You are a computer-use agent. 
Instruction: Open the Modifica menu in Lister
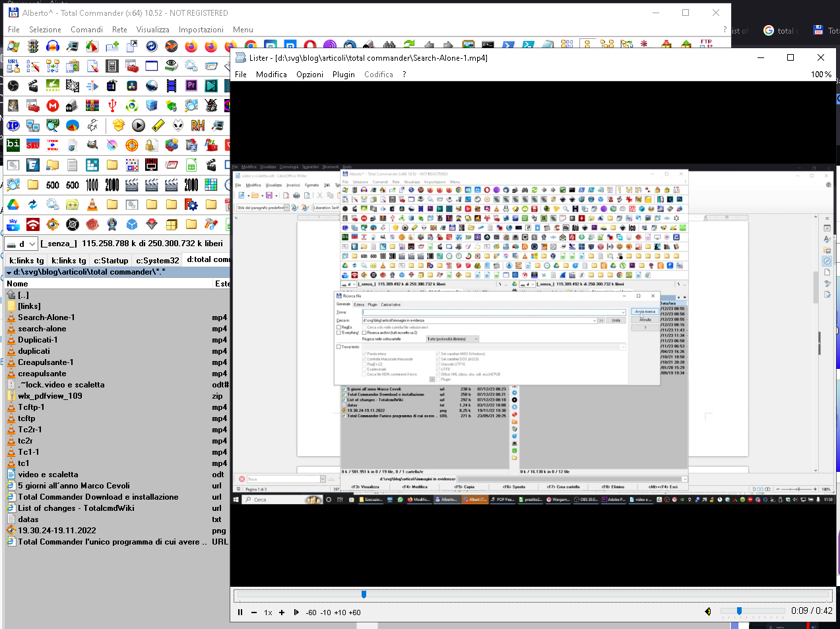[271, 75]
